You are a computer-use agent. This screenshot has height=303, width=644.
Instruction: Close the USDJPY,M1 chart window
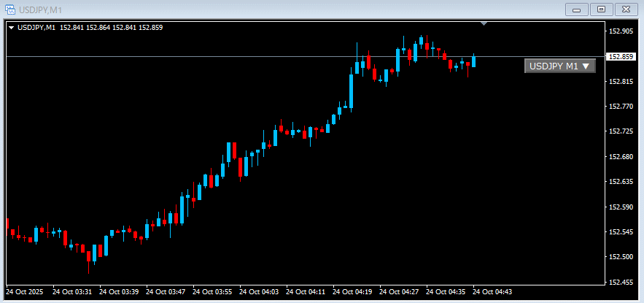coord(626,9)
